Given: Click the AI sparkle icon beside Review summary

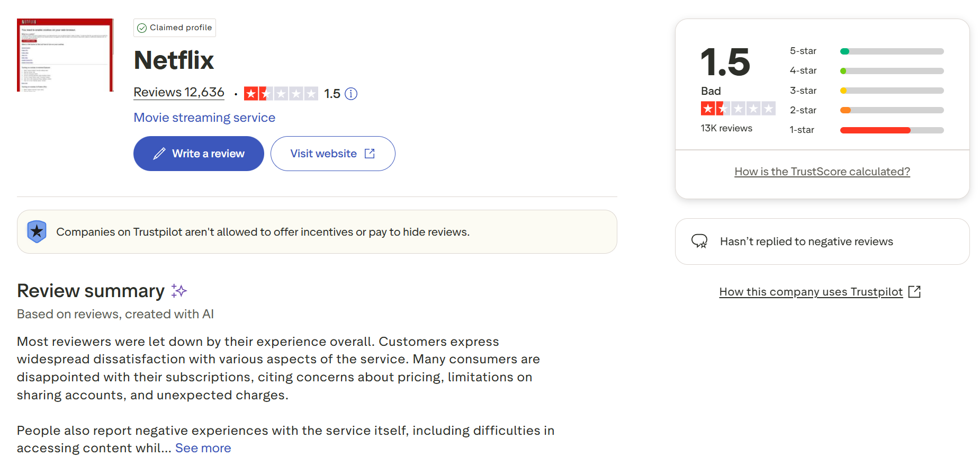Looking at the screenshot, I should [x=179, y=291].
